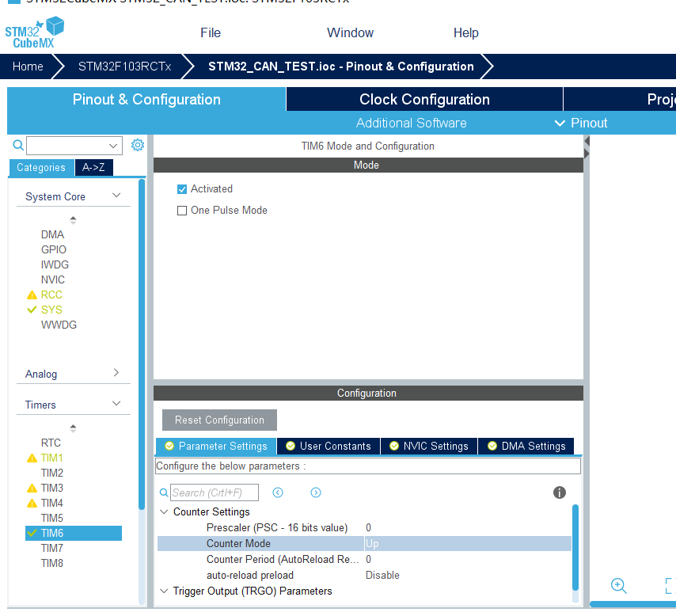Expand the panel with the right arrow handle

[587, 154]
